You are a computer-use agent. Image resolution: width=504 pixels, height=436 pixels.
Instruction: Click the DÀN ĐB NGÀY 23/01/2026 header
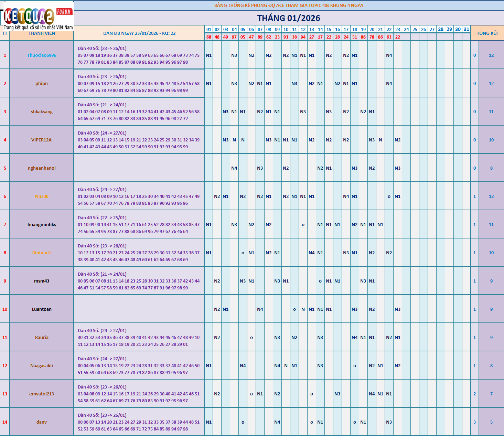(x=139, y=33)
